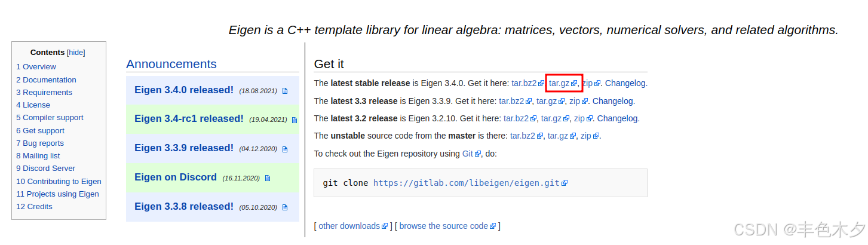
Task: Click the document icon beside Eigen 3.3.8 released
Action: click(285, 207)
